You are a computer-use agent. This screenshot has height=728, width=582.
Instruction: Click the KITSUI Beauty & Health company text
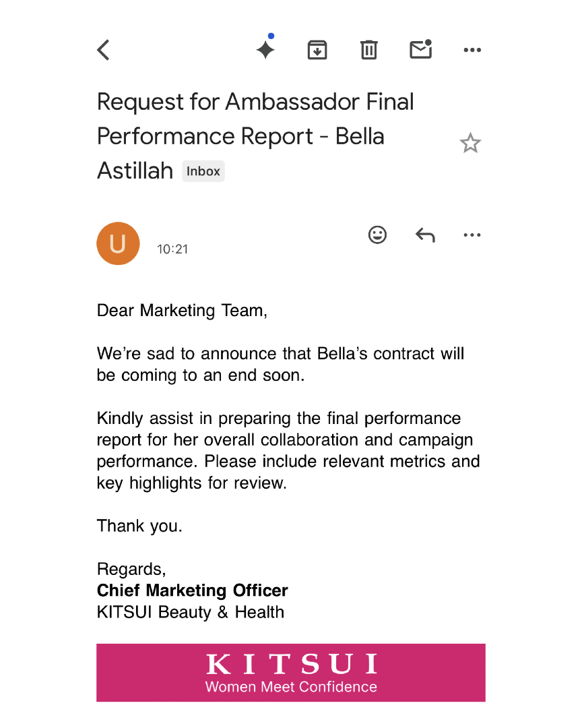pyautogui.click(x=190, y=612)
